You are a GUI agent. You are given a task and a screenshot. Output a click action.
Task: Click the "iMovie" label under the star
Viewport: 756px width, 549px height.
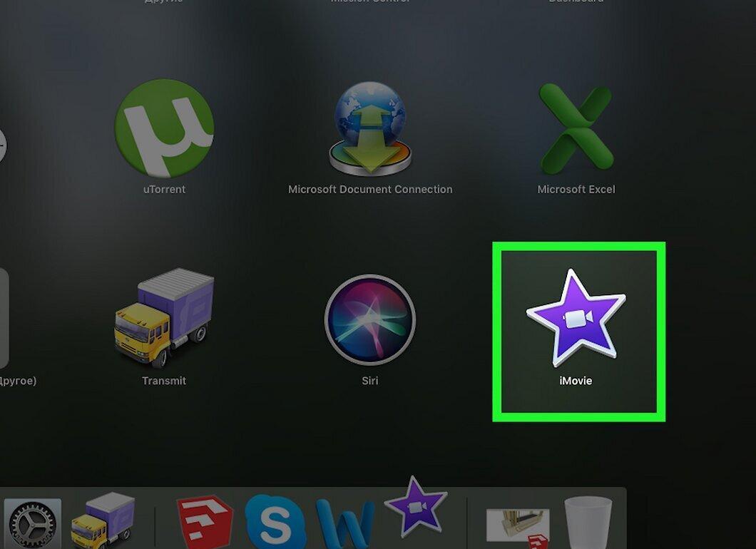coord(576,381)
